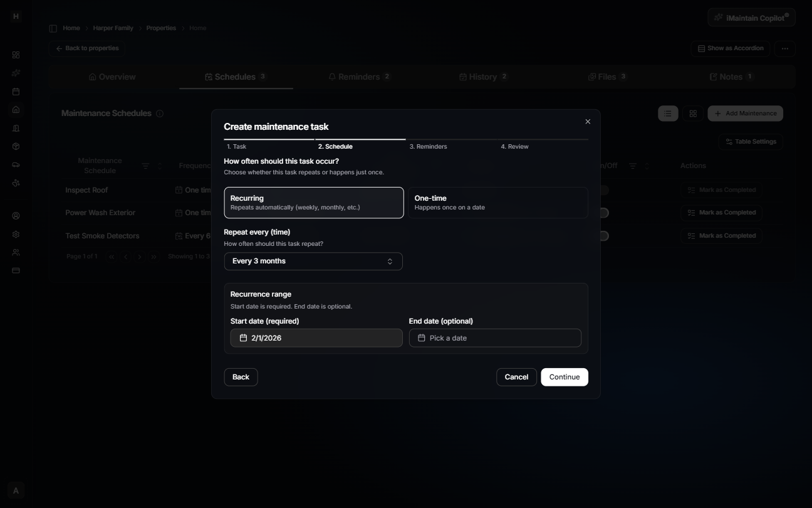The image size is (812, 508).
Task: Click the calendar icon inside the start date field
Action: pyautogui.click(x=244, y=338)
